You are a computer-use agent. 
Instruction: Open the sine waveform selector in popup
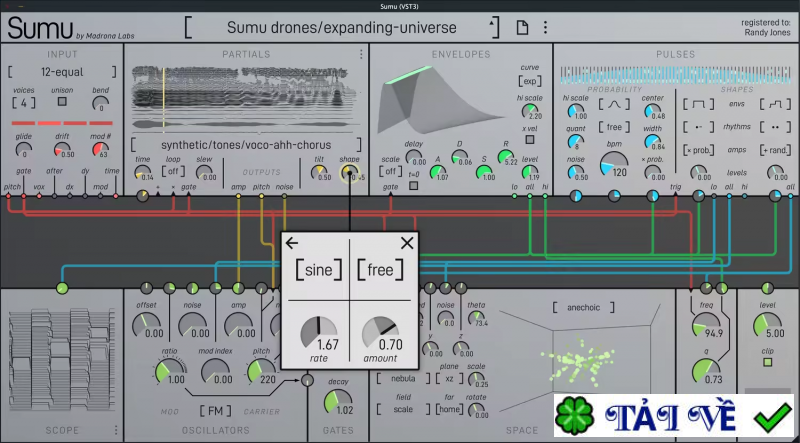(x=318, y=269)
